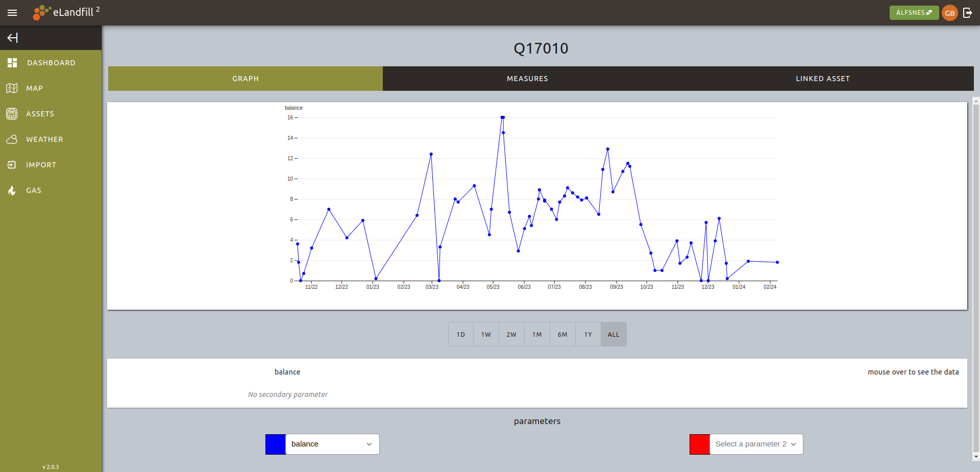Click the logout icon in header

point(967,13)
